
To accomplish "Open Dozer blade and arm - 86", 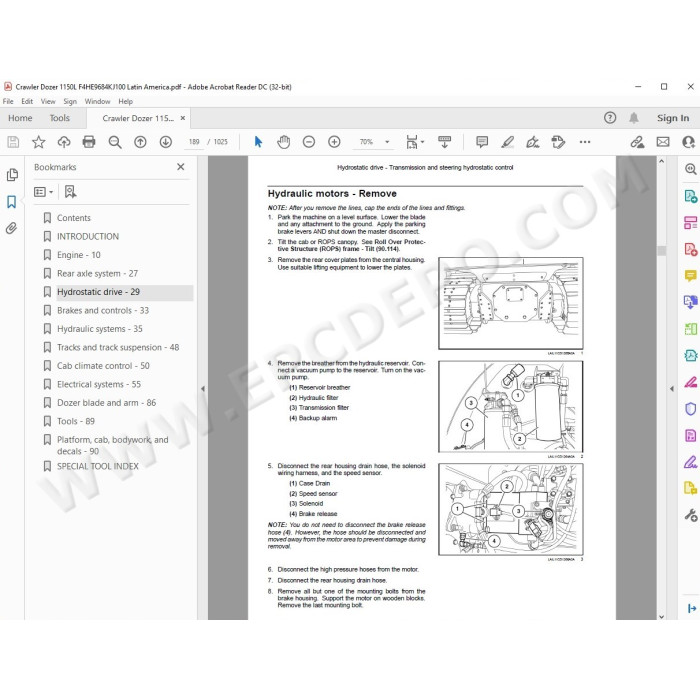I will coord(106,403).
